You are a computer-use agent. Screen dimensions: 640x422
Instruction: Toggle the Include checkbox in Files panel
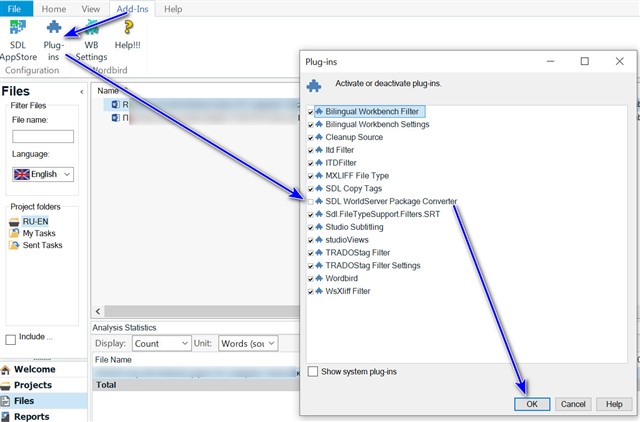11,340
